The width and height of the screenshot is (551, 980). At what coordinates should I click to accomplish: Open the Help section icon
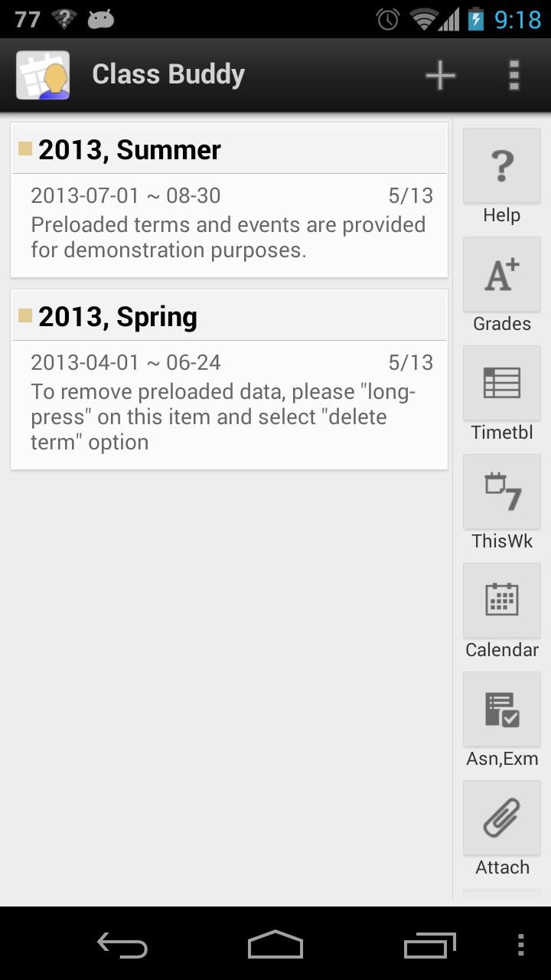(501, 165)
